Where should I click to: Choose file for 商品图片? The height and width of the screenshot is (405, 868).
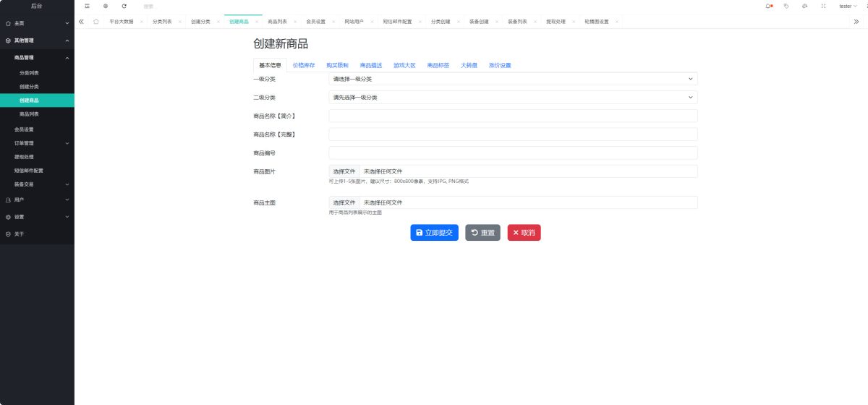tap(344, 171)
